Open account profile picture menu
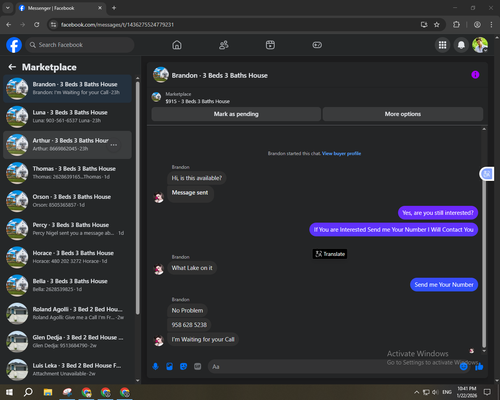This screenshot has height=400, width=500. pyautogui.click(x=480, y=45)
